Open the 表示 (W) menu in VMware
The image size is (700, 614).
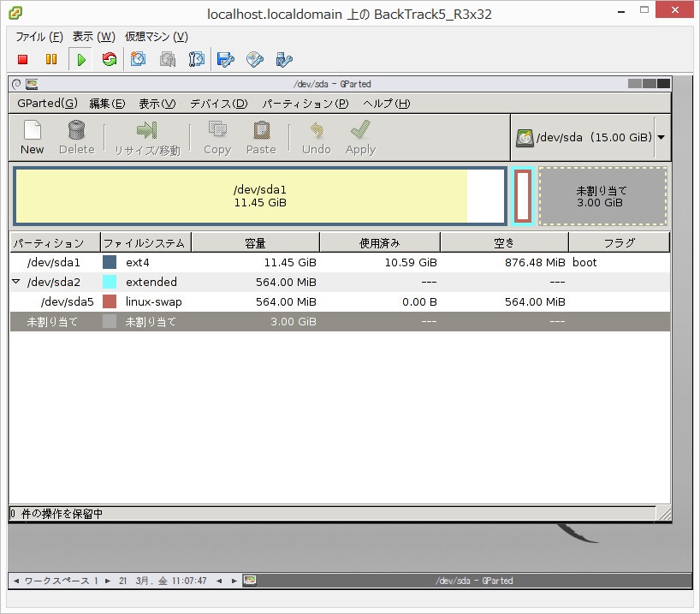pyautogui.click(x=94, y=36)
